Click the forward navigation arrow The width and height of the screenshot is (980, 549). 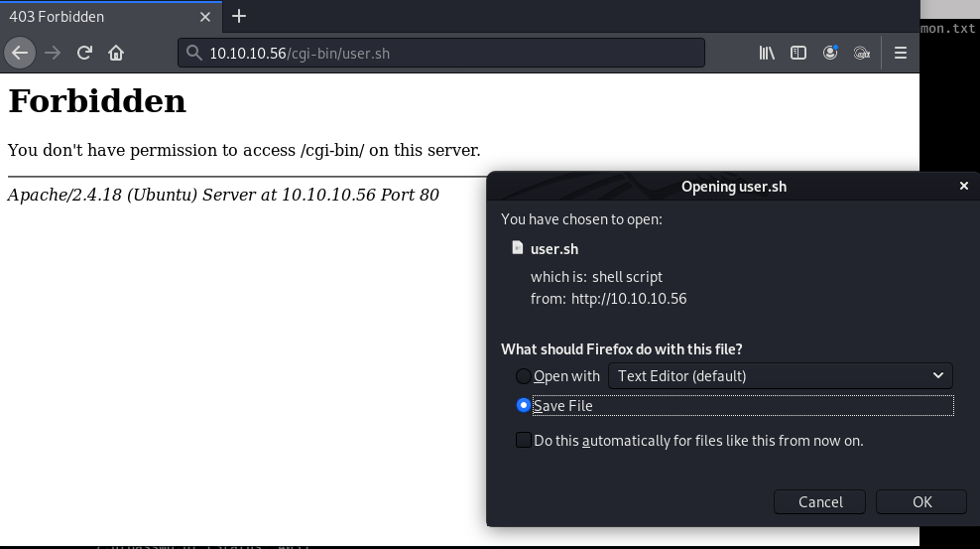(x=53, y=54)
